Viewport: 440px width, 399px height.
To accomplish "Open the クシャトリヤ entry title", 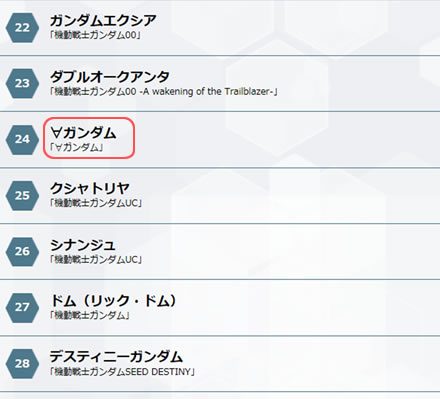I will pos(90,189).
